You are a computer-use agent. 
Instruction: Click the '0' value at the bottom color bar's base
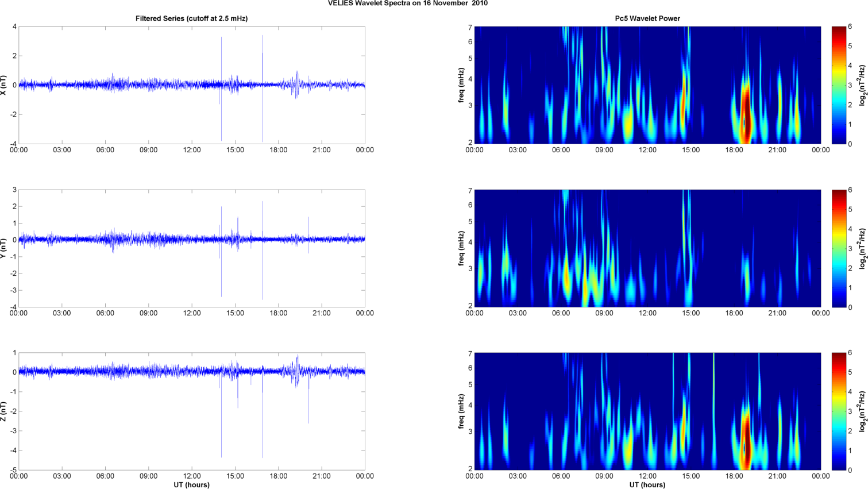850,470
